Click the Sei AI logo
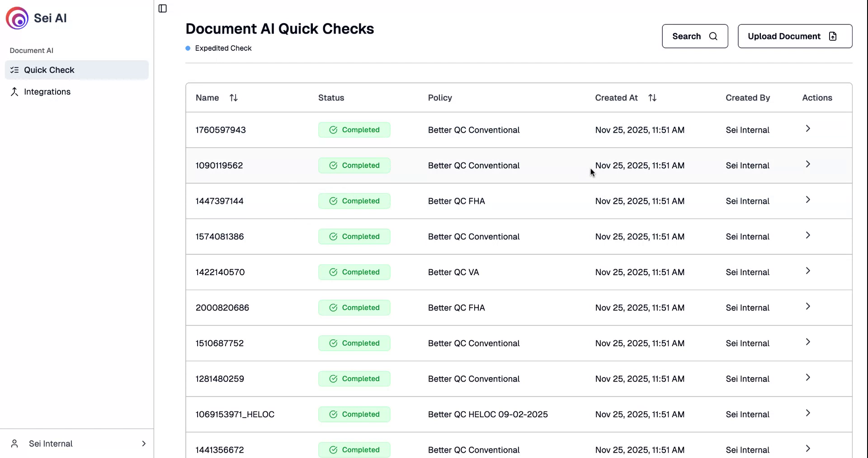Screen dimensions: 868x458 pos(17,18)
